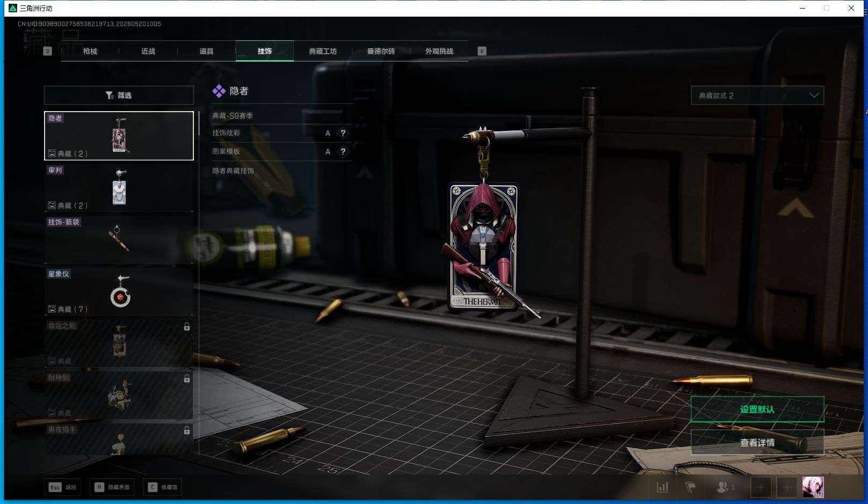
Task: Click the lock icon on 命运之轮
Action: point(186,326)
